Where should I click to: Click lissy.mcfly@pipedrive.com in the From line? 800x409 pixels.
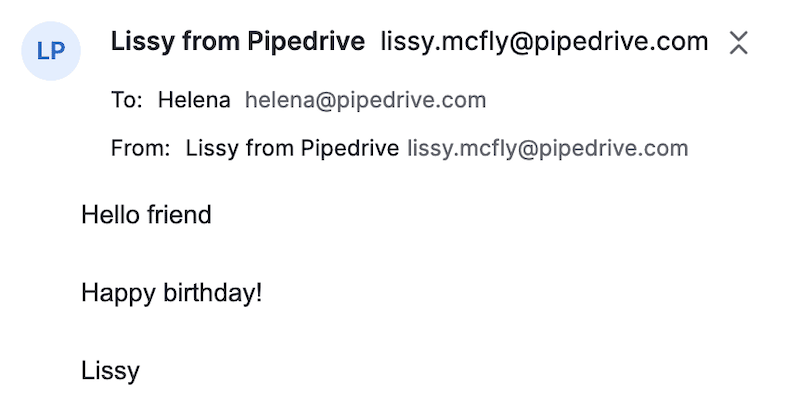[x=547, y=149]
